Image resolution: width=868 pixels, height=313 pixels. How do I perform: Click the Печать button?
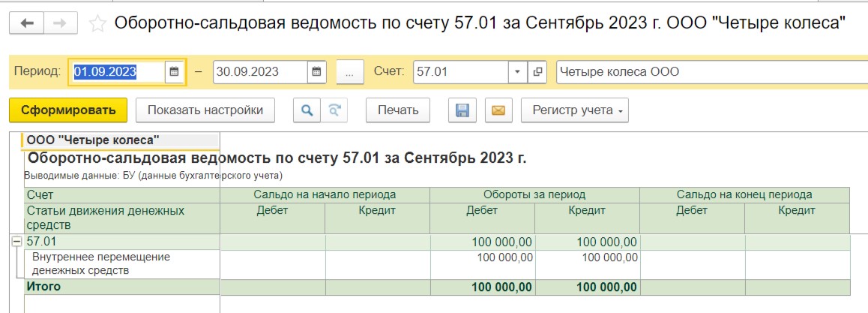398,110
